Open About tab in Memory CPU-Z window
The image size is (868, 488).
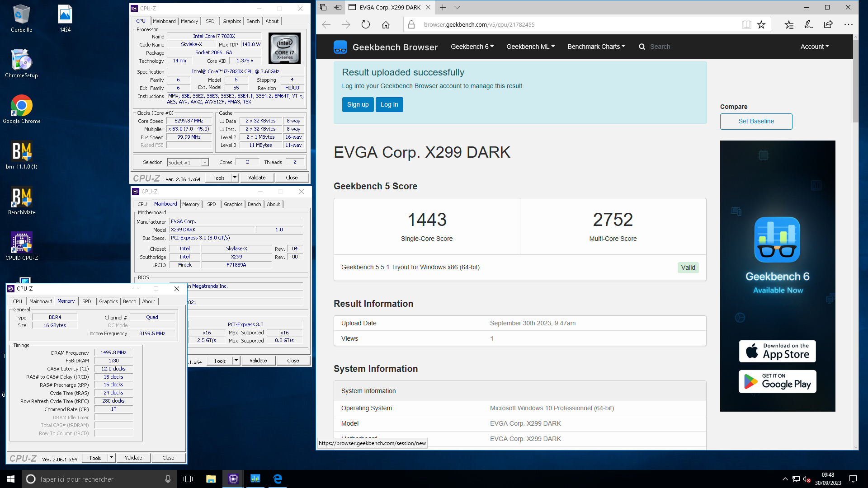(x=149, y=301)
